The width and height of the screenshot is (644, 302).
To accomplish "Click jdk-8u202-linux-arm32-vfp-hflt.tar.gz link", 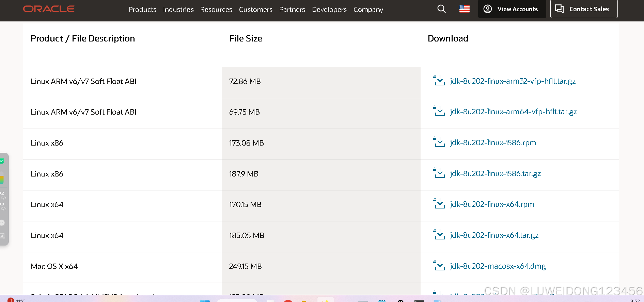I will tap(513, 81).
